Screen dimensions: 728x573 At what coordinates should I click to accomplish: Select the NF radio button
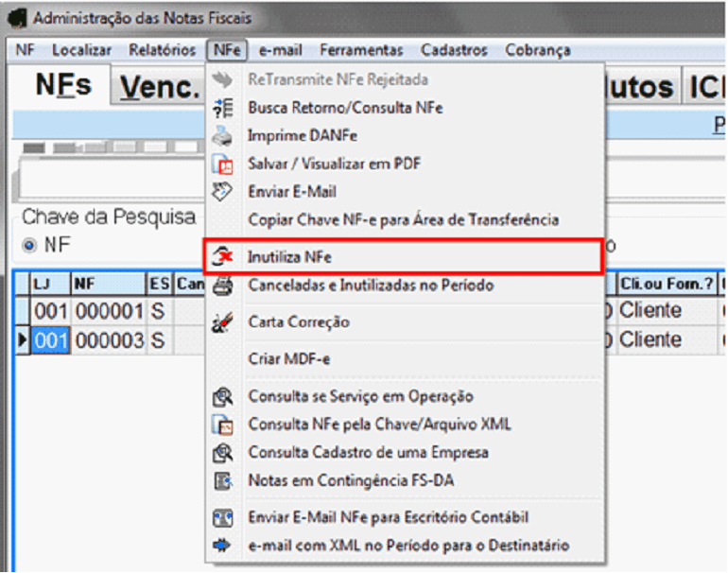coord(29,246)
